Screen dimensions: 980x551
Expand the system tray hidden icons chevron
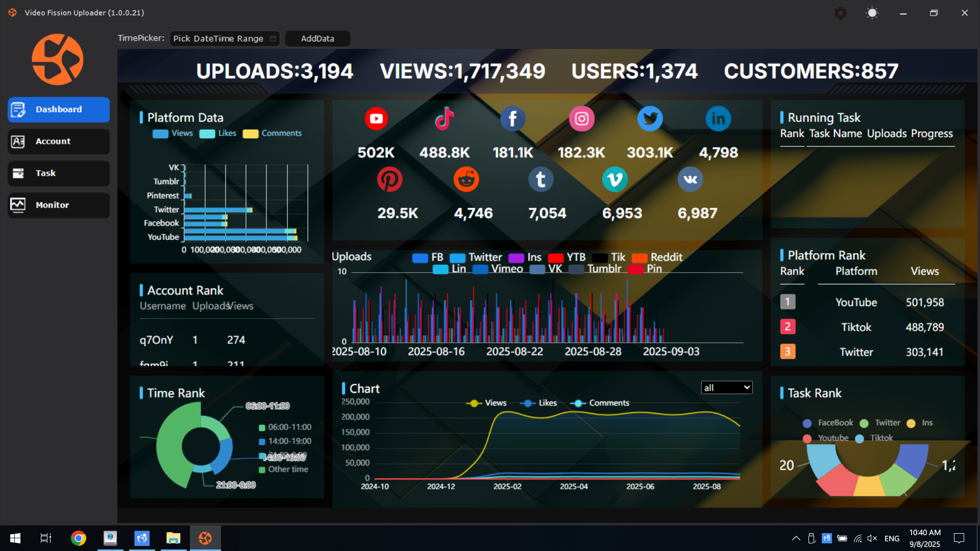pyautogui.click(x=796, y=538)
